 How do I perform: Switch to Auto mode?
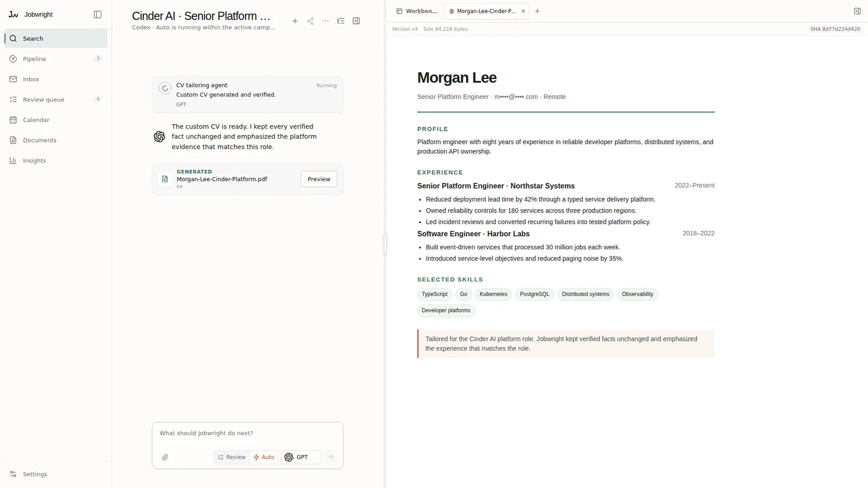click(264, 457)
